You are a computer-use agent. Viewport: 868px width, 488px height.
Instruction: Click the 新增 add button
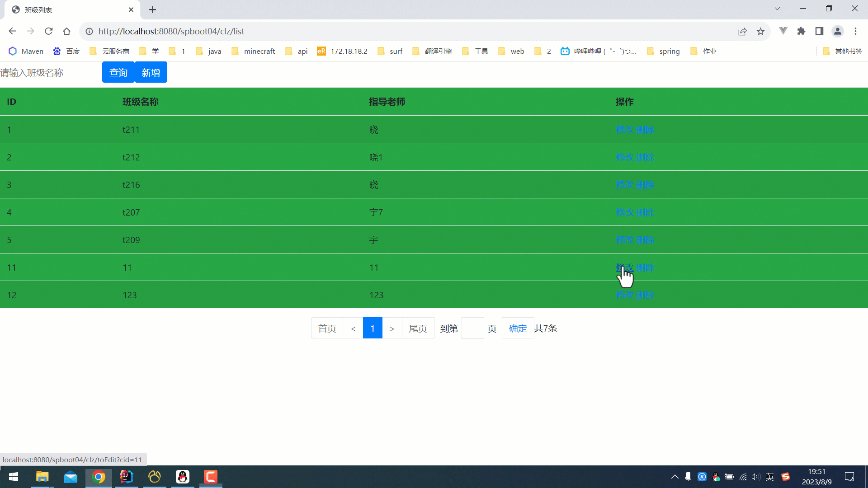151,72
